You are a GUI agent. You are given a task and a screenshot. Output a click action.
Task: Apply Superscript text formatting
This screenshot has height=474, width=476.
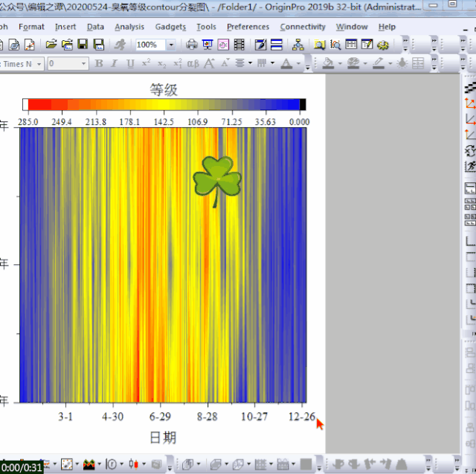146,63
